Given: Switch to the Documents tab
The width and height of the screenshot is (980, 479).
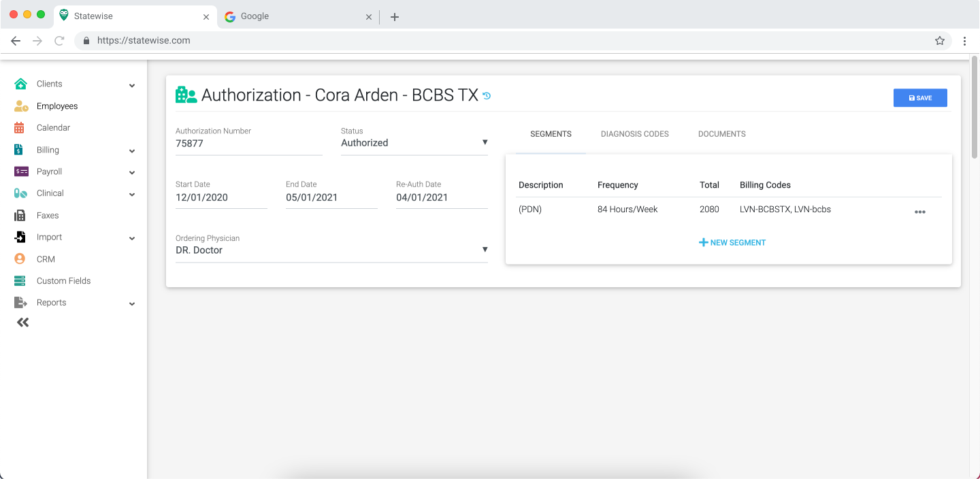Looking at the screenshot, I should [722, 134].
